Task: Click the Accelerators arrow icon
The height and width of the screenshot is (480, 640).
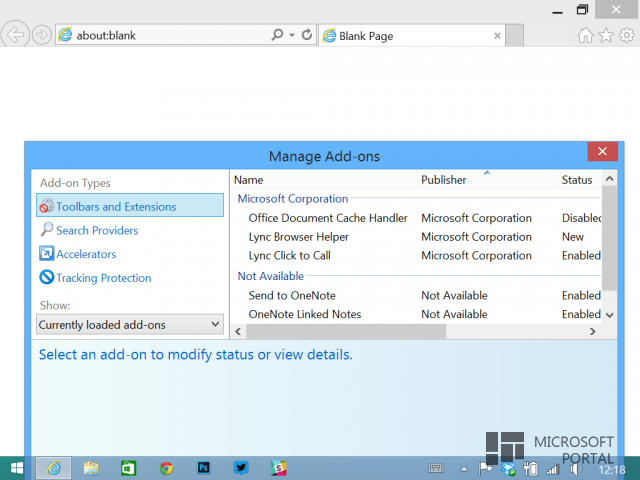Action: coord(47,253)
